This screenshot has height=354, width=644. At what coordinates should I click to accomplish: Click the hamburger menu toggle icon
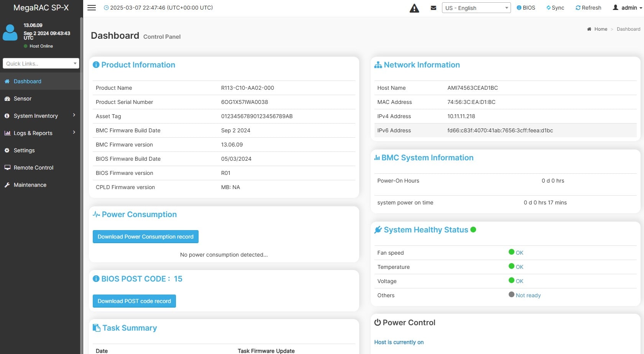pos(92,8)
